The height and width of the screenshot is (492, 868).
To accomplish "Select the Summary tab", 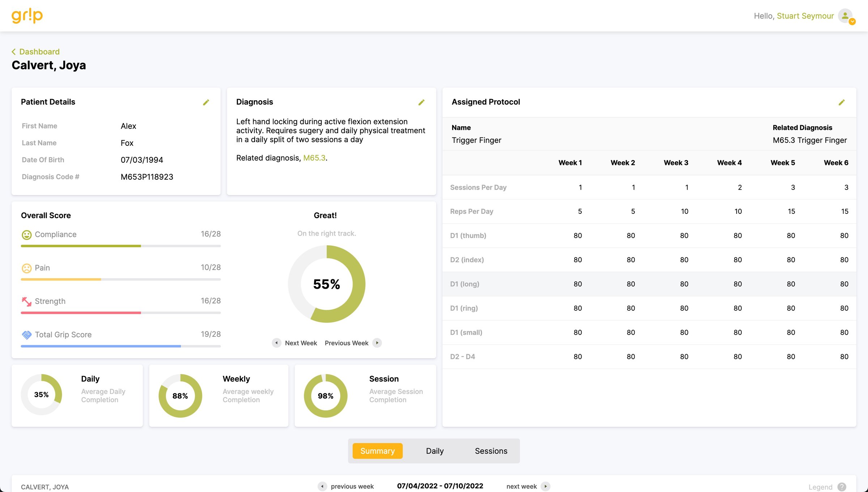I will [x=377, y=451].
